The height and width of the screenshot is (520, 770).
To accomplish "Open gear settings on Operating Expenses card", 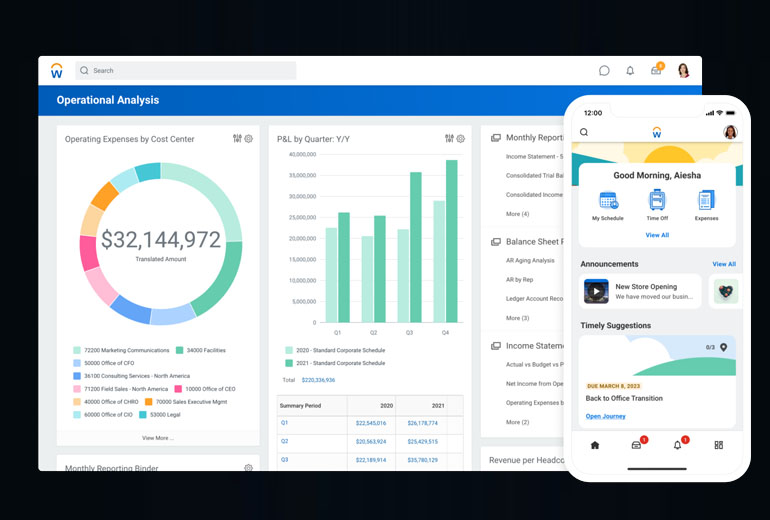I will (248, 138).
